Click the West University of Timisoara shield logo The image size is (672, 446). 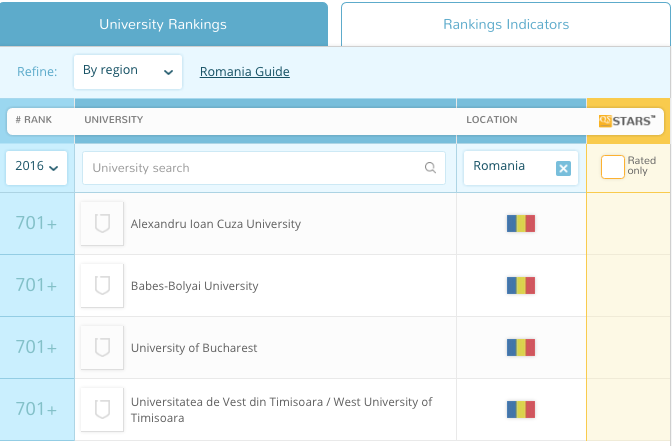[102, 409]
